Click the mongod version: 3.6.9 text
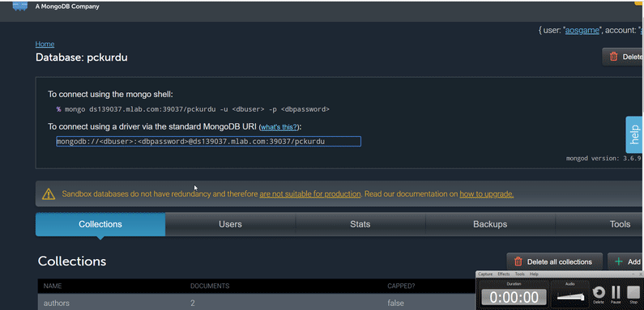Viewport: 644px width, 310px height. tap(603, 158)
